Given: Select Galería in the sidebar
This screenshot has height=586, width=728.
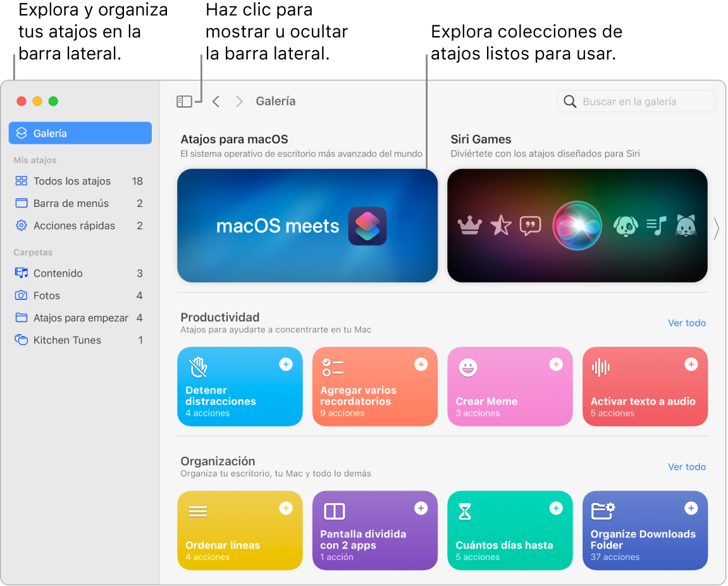Looking at the screenshot, I should coord(80,134).
